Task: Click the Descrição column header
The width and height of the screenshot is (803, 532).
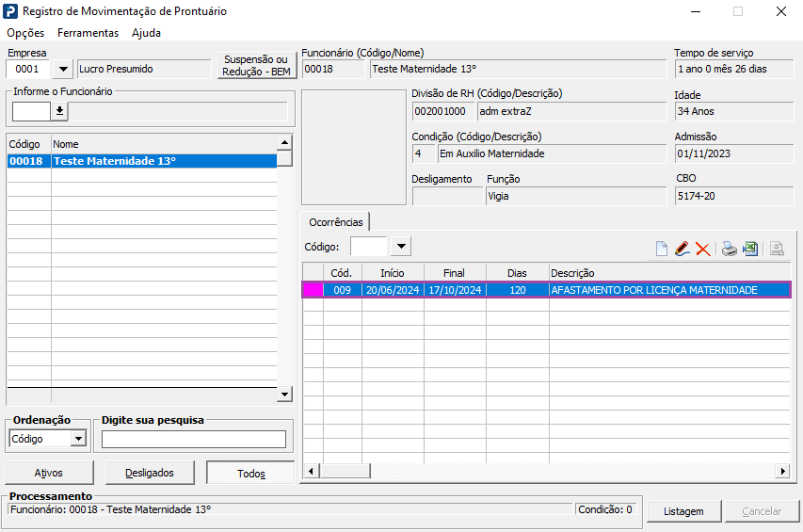Action: coord(670,273)
